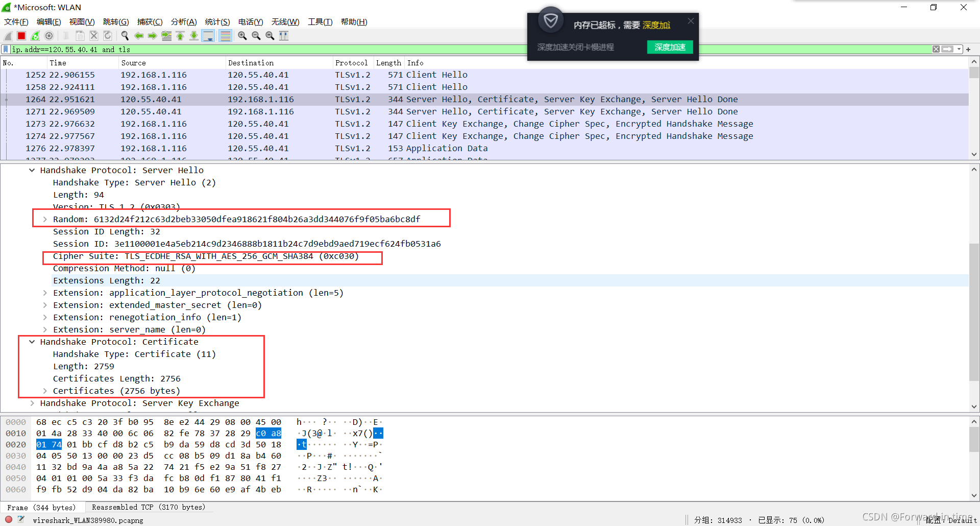980x526 pixels.
Task: Restart the current capture
Action: tap(35, 36)
